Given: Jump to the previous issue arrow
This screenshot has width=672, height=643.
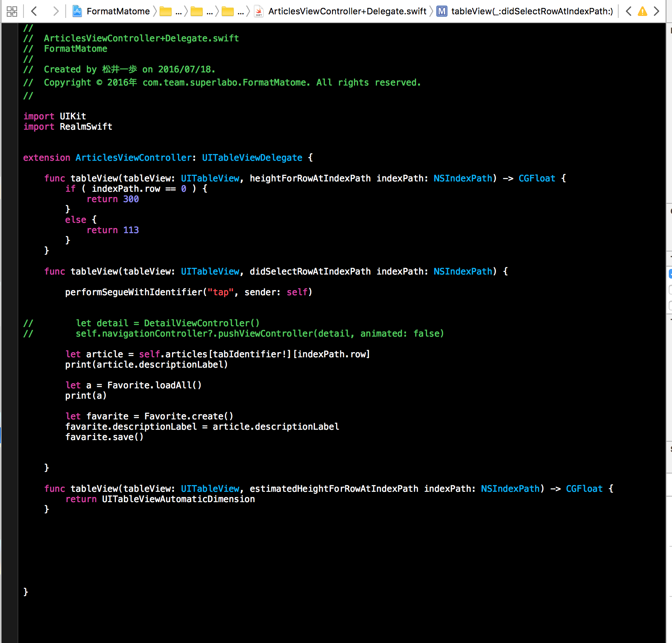Looking at the screenshot, I should point(628,11).
